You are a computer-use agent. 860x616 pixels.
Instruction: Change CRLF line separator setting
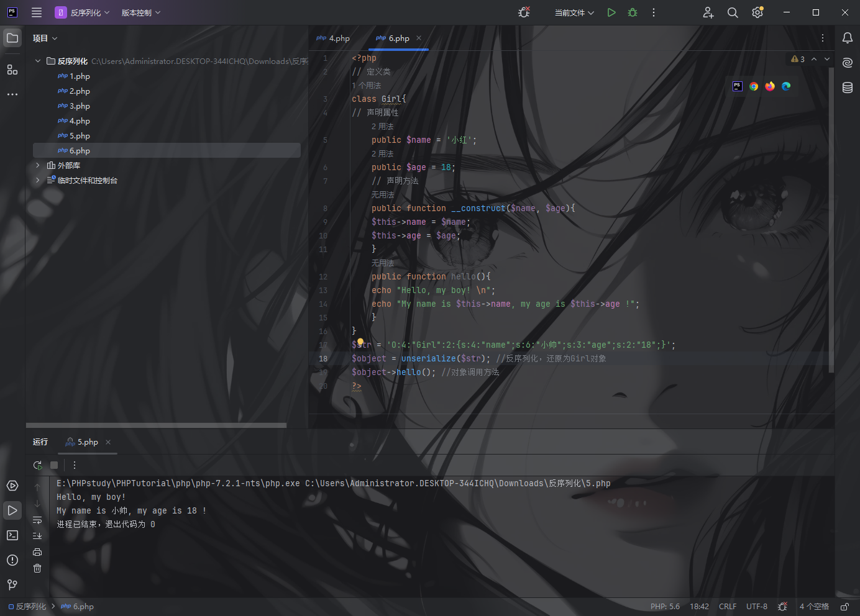click(728, 607)
